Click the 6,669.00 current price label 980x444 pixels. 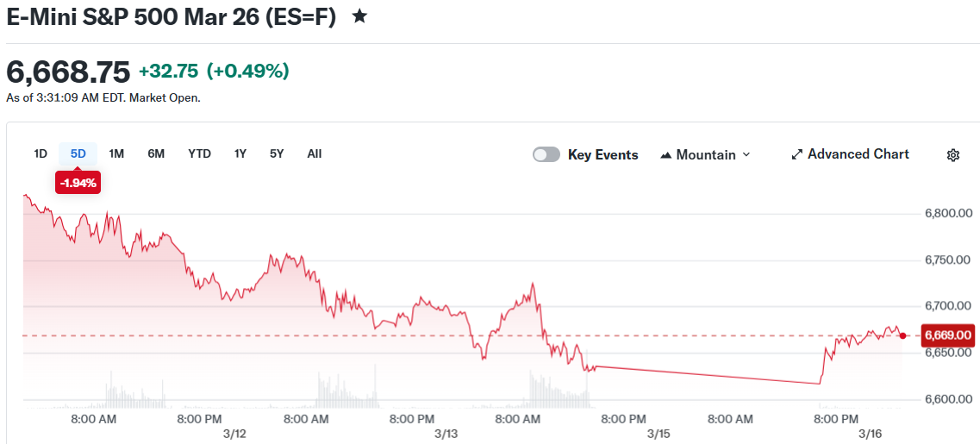pyautogui.click(x=948, y=335)
